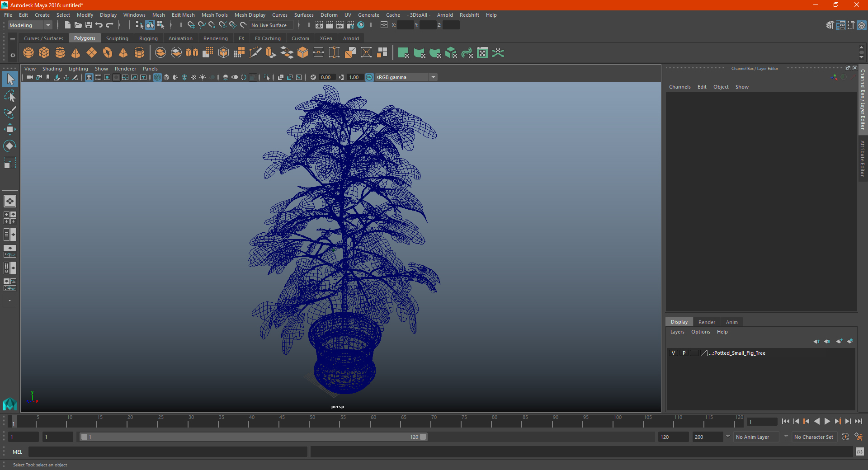The image size is (868, 470).
Task: Toggle visibility V of Potted_Small_Fig_Tree layer
Action: [x=674, y=353]
